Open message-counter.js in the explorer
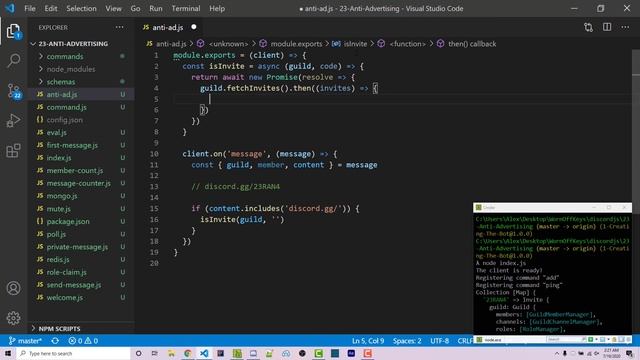This screenshot has width=640, height=360. (x=78, y=183)
